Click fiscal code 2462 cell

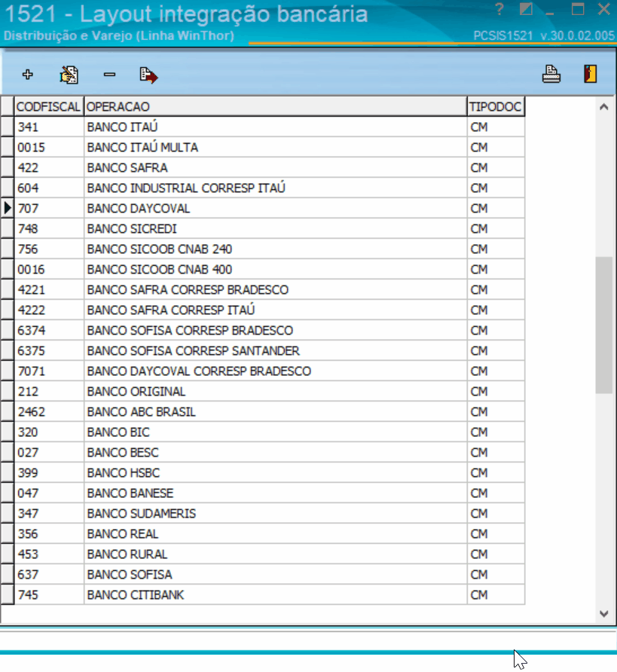coord(49,412)
